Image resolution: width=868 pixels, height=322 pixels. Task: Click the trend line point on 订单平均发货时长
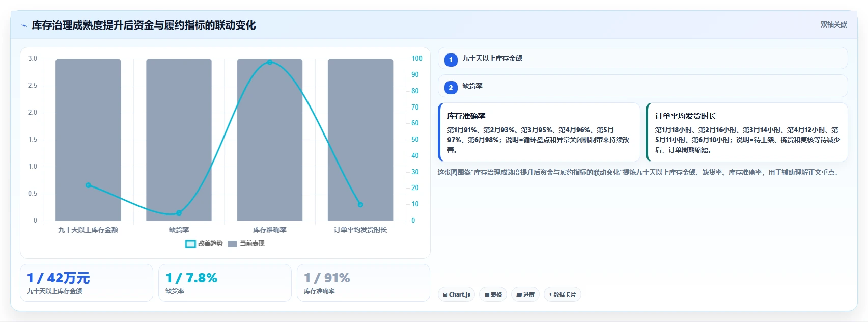[360, 205]
